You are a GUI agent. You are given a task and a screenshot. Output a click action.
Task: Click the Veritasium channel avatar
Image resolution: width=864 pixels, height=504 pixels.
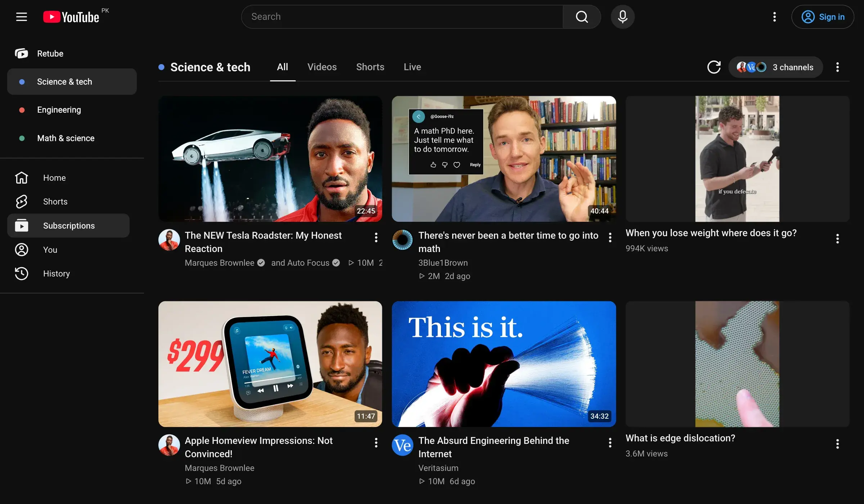[402, 445]
